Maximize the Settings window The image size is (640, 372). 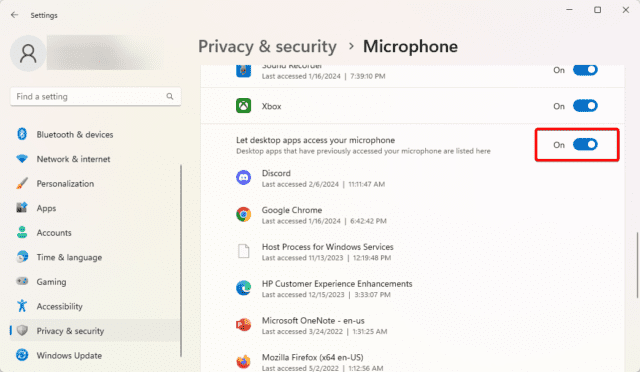click(598, 9)
